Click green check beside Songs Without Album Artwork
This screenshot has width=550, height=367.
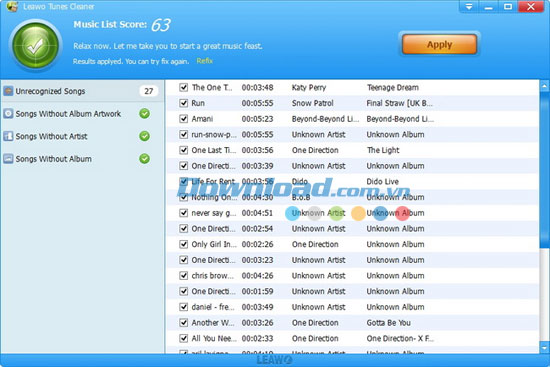coord(145,113)
